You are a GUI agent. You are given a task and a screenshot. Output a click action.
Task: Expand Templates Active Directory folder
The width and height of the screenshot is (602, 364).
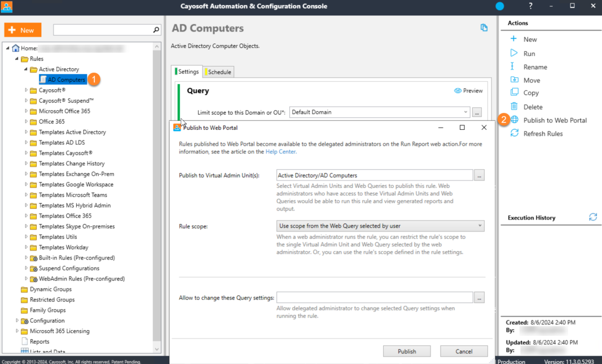[x=26, y=132]
